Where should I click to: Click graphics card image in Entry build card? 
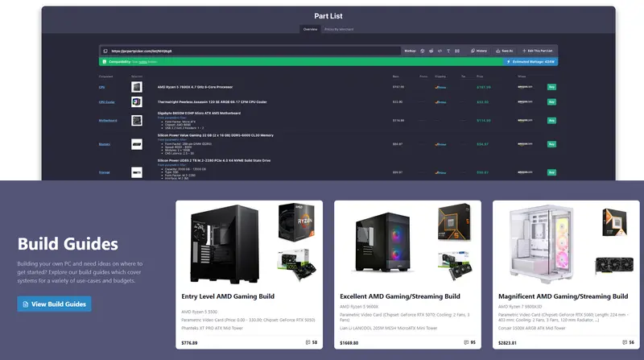(x=297, y=264)
